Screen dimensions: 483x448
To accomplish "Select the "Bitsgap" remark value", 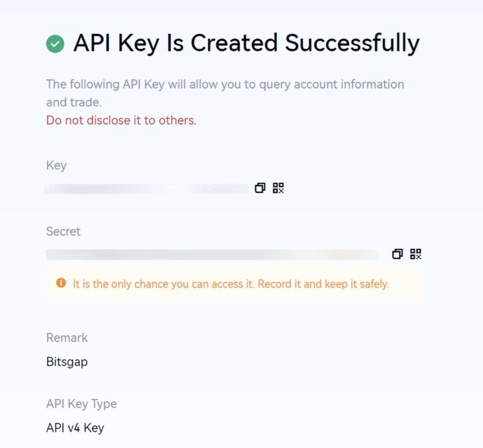I will pyautogui.click(x=67, y=362).
